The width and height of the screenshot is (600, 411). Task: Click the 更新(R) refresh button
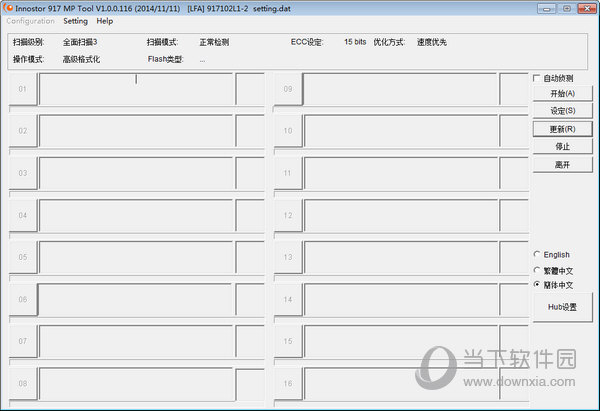[x=562, y=129]
